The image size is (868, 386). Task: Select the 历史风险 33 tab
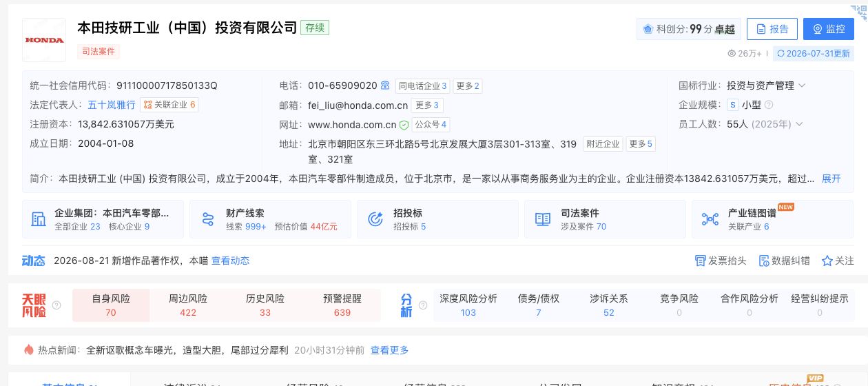coord(265,305)
